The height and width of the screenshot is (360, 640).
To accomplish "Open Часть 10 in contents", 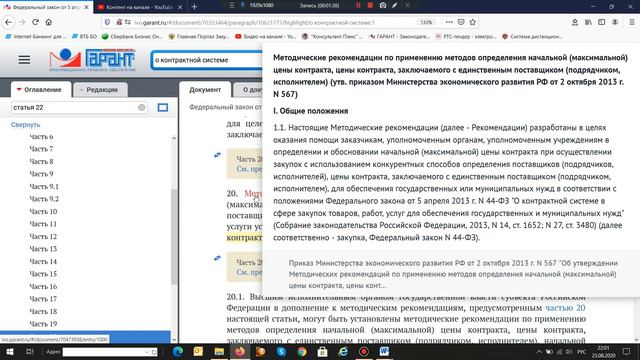I will click(x=43, y=211).
